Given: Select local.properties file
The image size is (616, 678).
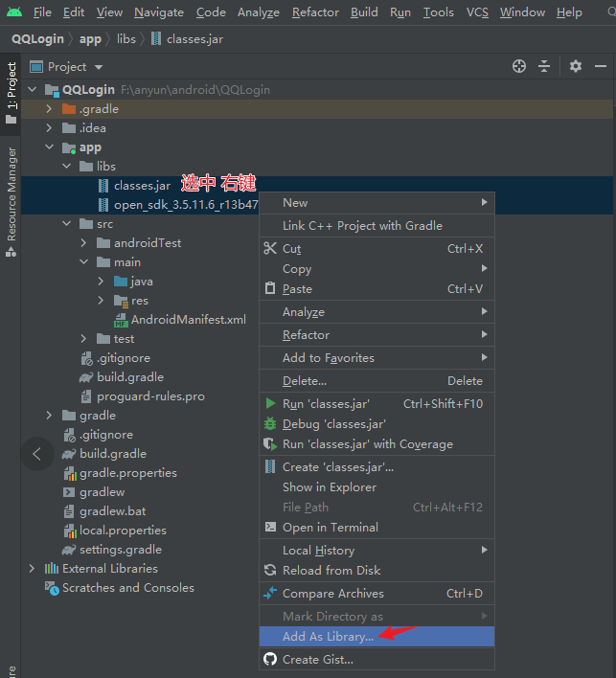Looking at the screenshot, I should point(123,531).
